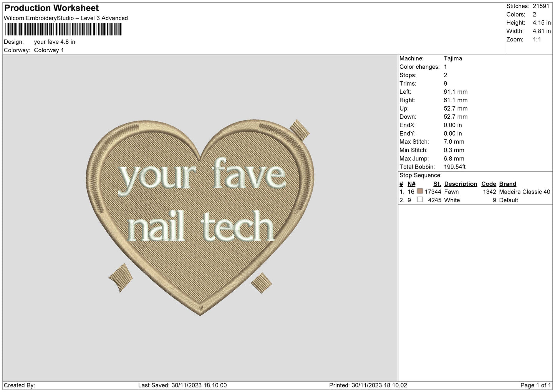Click the Max Jump value '6.8 mm'

click(454, 159)
